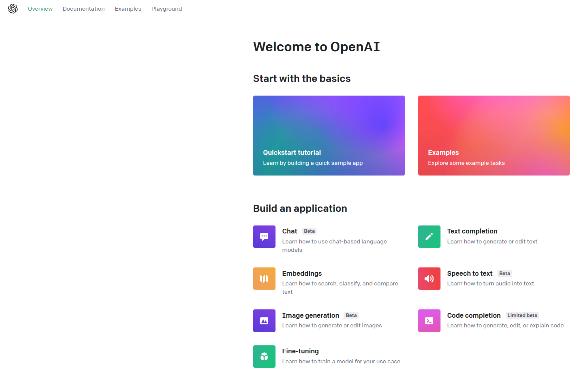Open the Examples gradient card
The height and width of the screenshot is (381, 588).
(x=494, y=136)
